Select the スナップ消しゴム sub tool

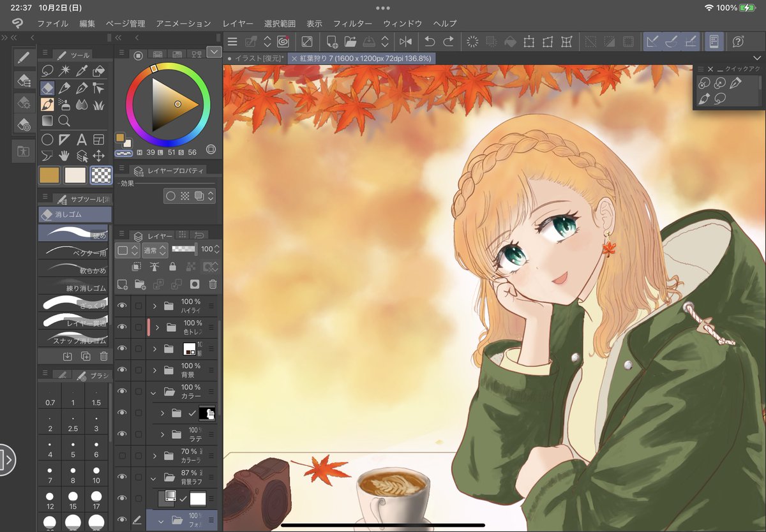click(x=74, y=339)
